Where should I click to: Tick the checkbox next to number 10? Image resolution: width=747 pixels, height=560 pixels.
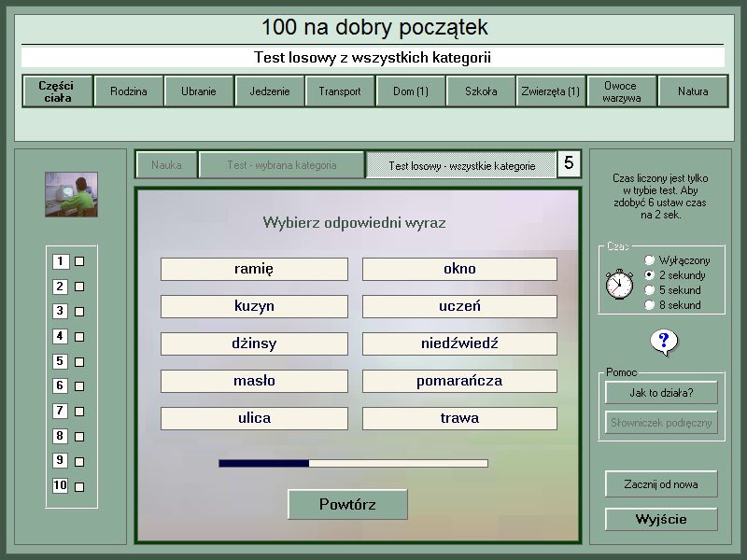point(79,486)
